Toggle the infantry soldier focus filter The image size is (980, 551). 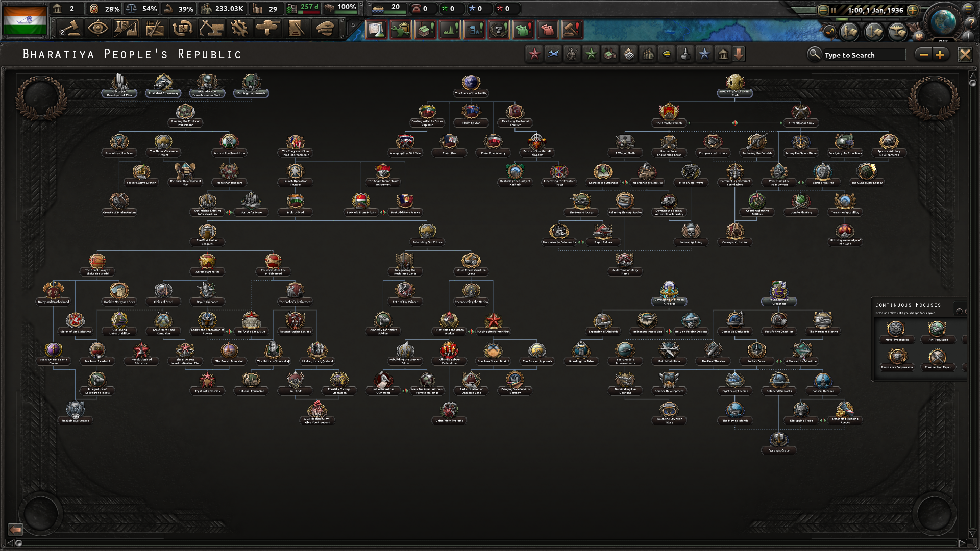point(572,54)
